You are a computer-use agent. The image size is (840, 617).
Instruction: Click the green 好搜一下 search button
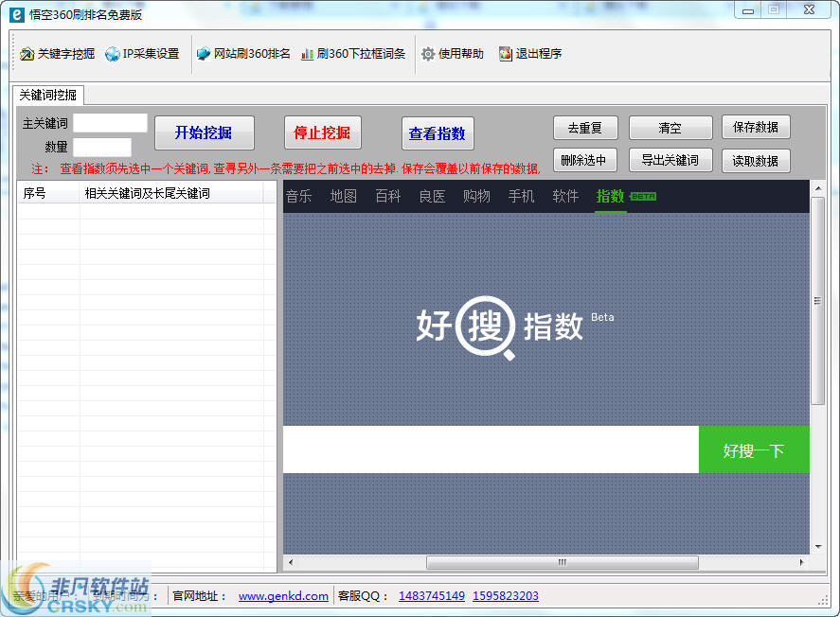(x=754, y=450)
